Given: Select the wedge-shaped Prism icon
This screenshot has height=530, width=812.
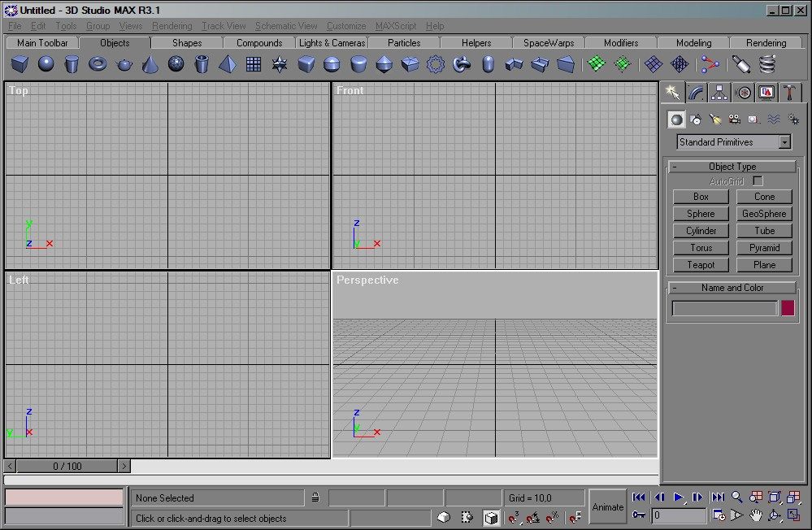Looking at the screenshot, I should pos(566,64).
